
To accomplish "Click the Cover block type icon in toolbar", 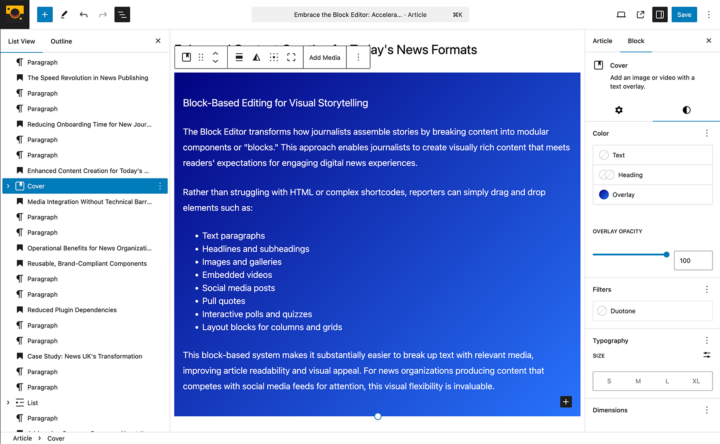I will (x=186, y=57).
